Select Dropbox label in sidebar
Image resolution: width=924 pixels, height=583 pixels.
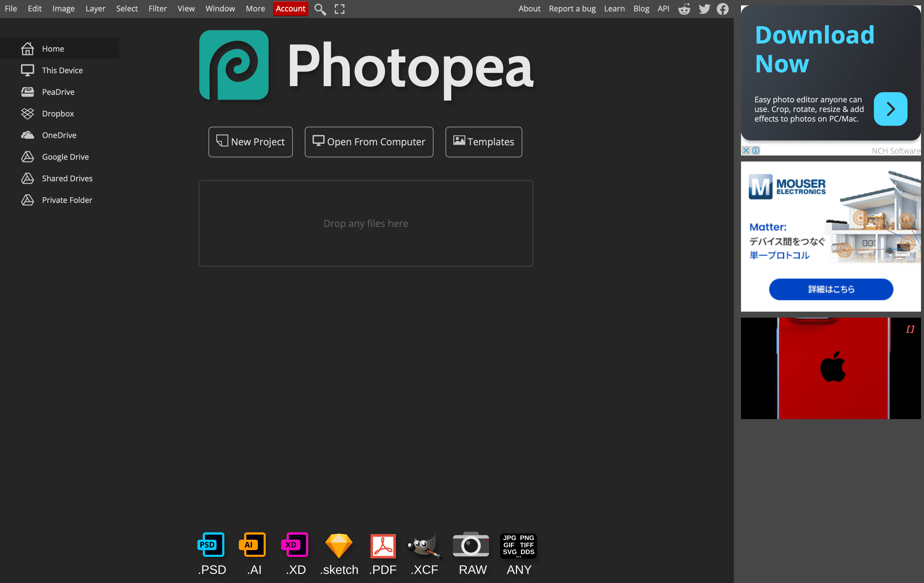(58, 114)
